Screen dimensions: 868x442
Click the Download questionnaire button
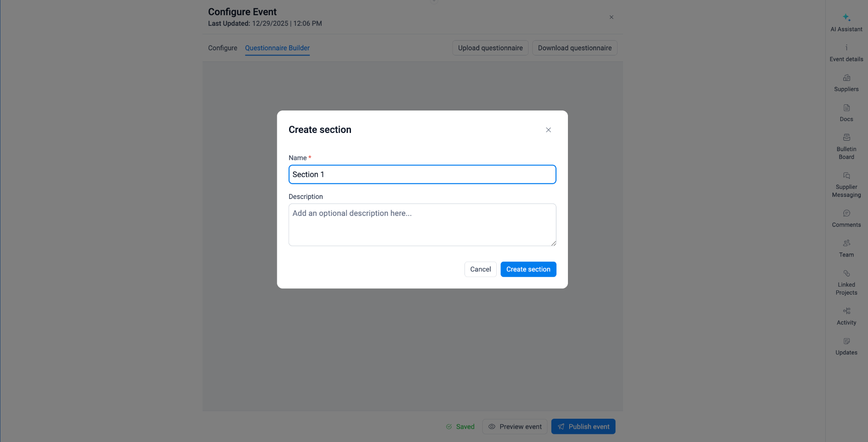tap(574, 48)
